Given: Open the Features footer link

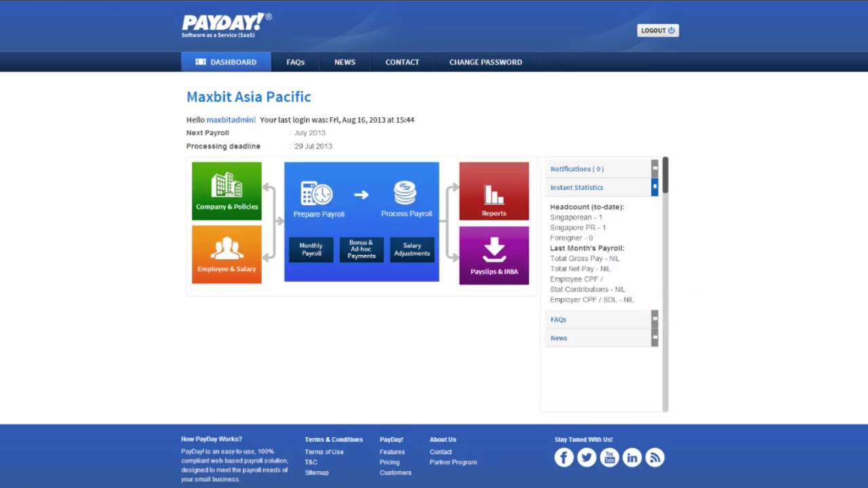Looking at the screenshot, I should pyautogui.click(x=392, y=452).
